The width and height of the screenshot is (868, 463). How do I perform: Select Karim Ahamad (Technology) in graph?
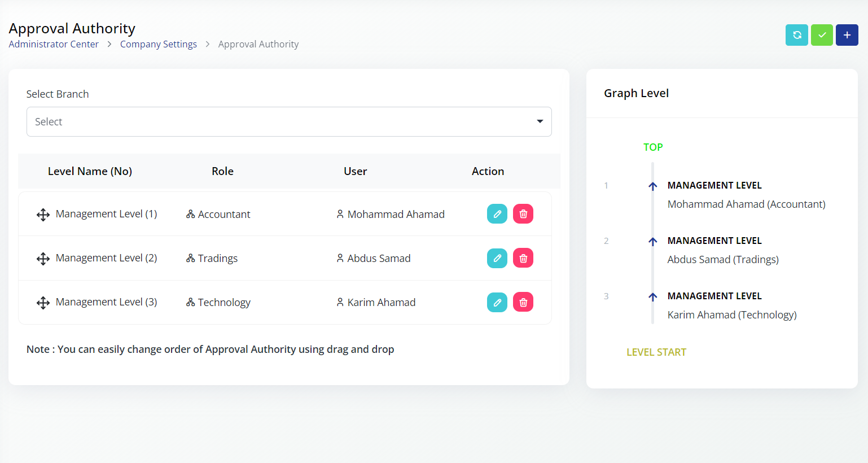(731, 315)
